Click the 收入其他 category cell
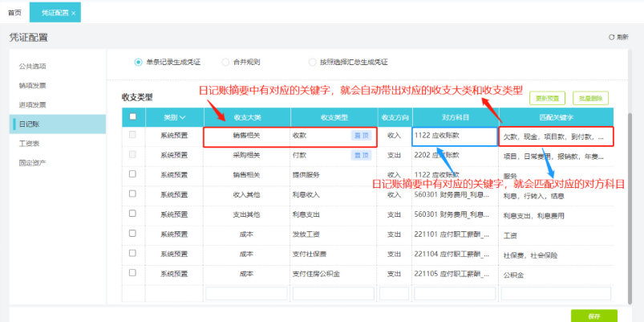The image size is (644, 322). pos(246,195)
